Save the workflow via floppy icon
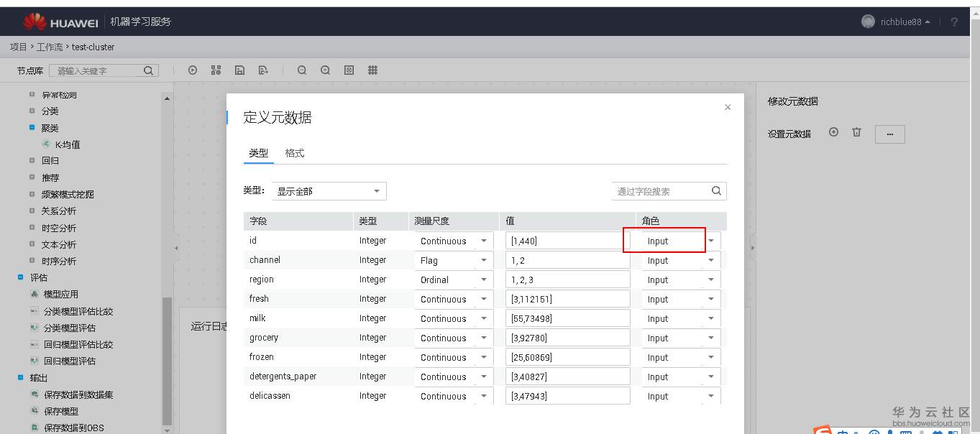 coord(240,70)
